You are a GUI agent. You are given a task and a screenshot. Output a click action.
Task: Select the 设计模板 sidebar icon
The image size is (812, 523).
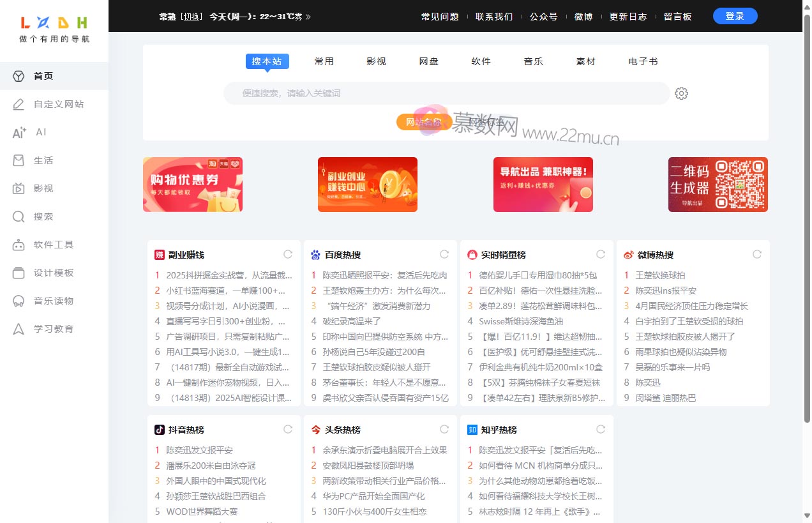(x=19, y=273)
